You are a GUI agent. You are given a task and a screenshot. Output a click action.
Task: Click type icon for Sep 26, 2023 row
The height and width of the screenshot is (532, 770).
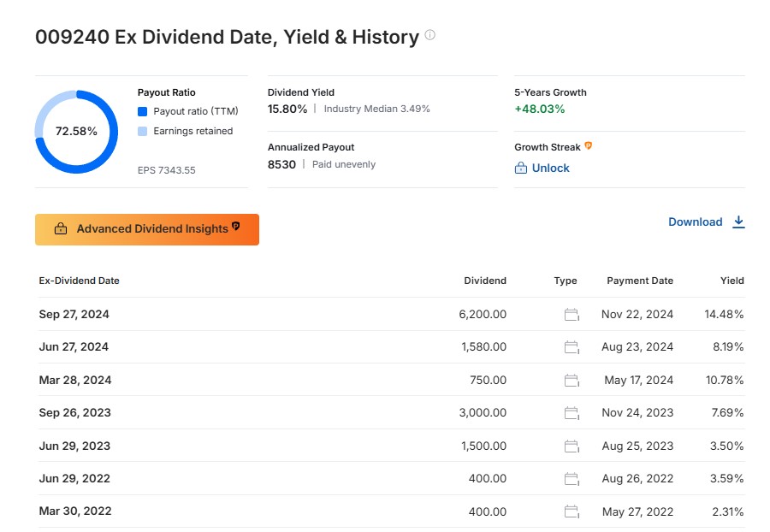[572, 413]
